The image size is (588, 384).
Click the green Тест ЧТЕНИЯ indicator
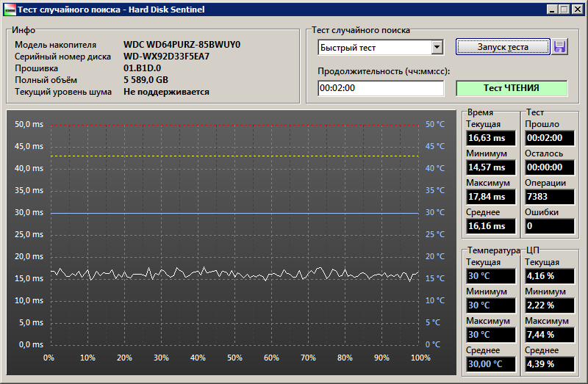[x=512, y=88]
